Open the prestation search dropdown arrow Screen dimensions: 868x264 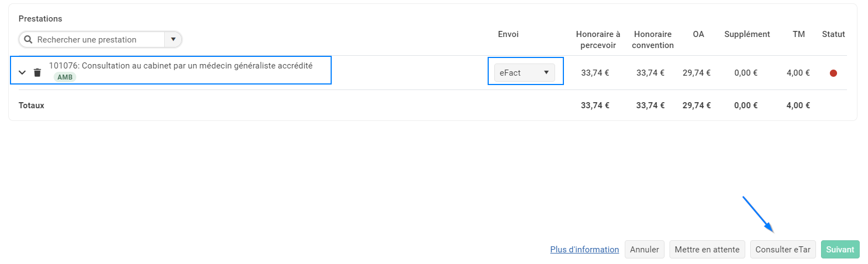pyautogui.click(x=173, y=39)
